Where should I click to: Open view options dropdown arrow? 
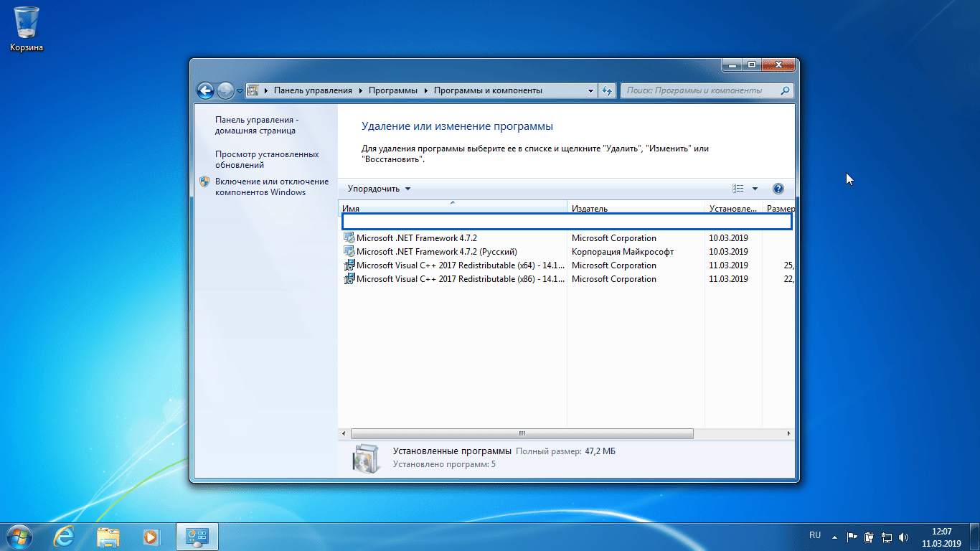click(755, 189)
